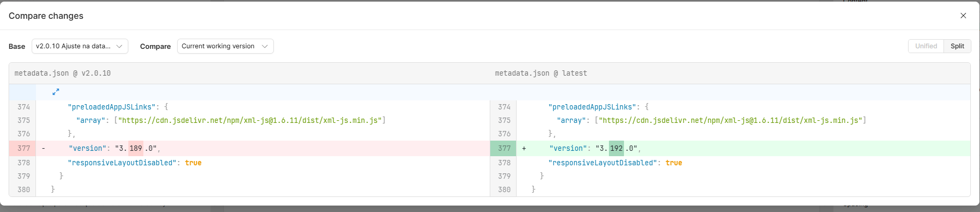Open the Base version dropdown

coord(80,46)
